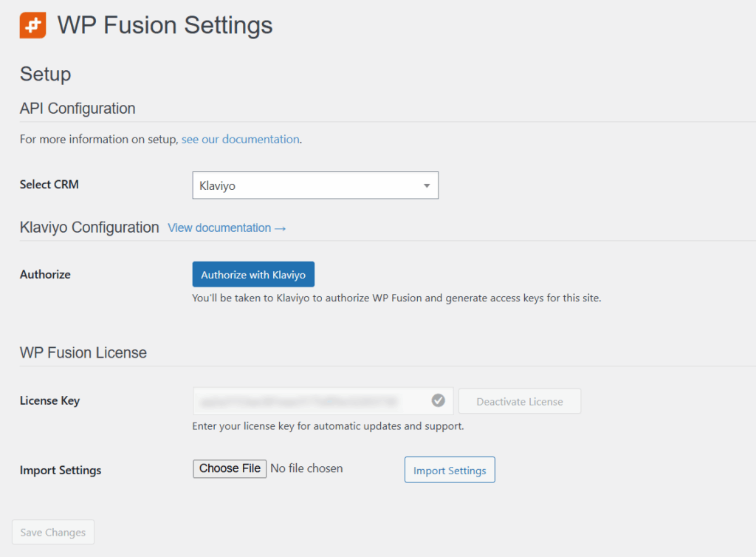Click the WP Fusion License section heading
Viewport: 756px width, 557px height.
coord(83,352)
